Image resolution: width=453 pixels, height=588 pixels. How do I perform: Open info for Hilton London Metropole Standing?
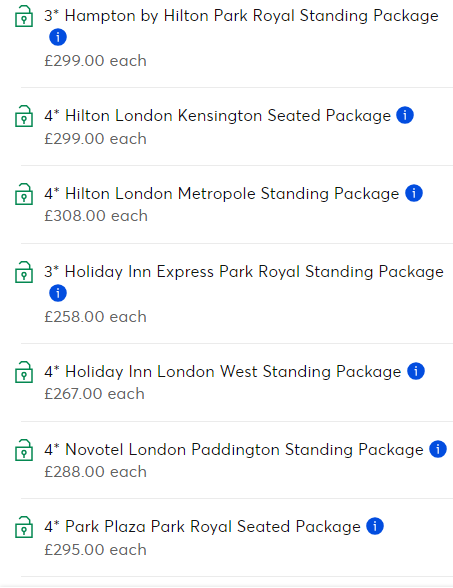[x=414, y=193]
